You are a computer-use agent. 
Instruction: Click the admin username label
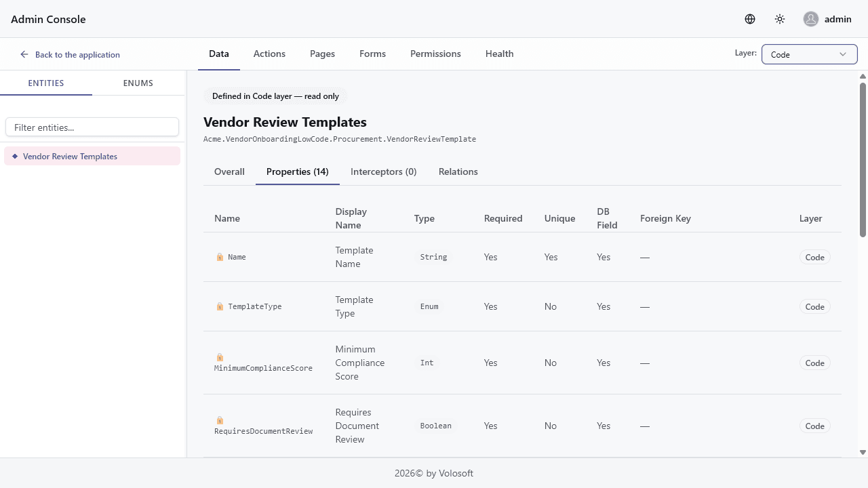[x=838, y=19]
